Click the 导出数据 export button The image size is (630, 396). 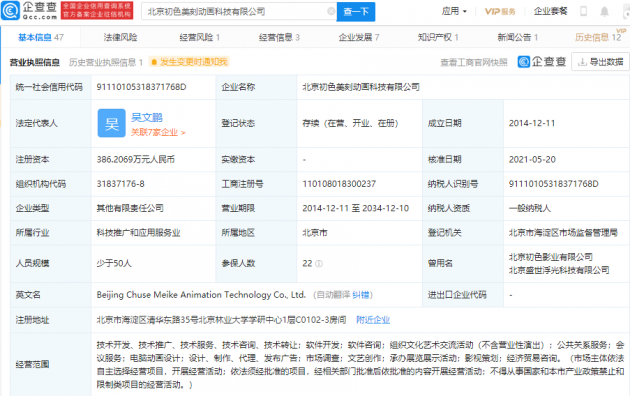[600, 62]
